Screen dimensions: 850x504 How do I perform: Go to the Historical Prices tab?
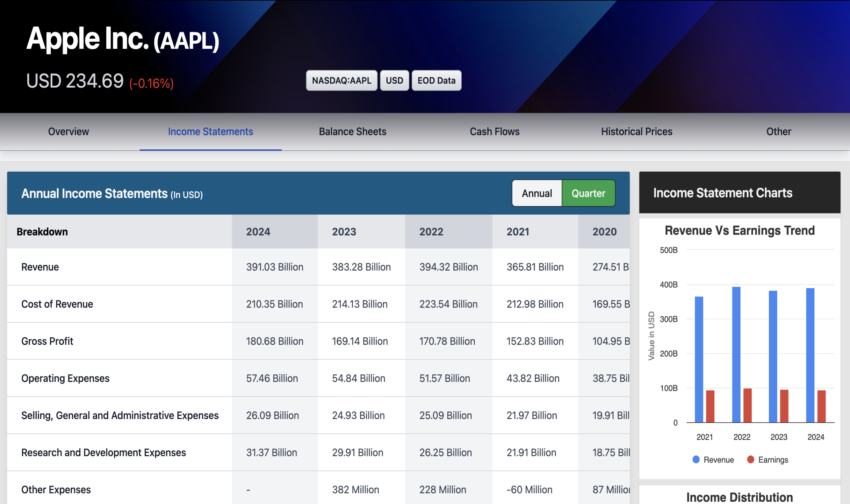636,131
